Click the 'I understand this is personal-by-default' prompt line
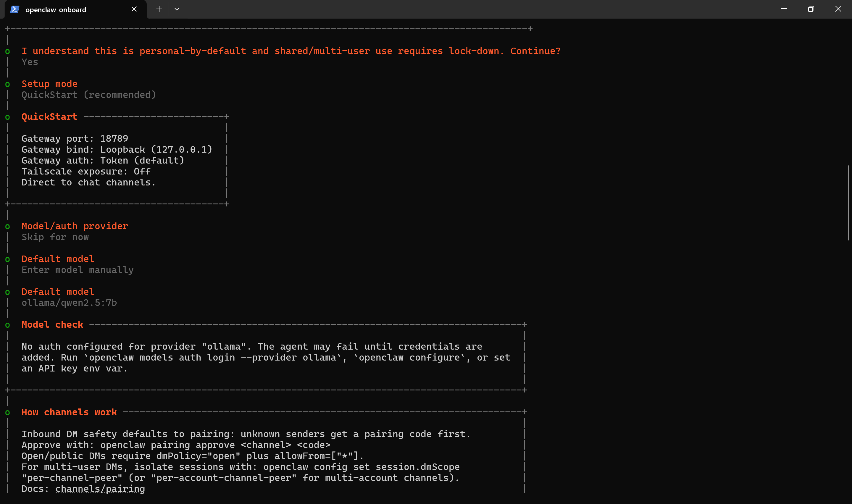852x504 pixels. 291,51
